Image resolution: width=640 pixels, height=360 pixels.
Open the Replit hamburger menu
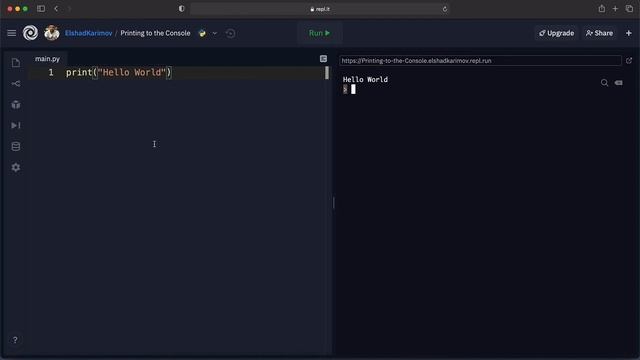11,33
